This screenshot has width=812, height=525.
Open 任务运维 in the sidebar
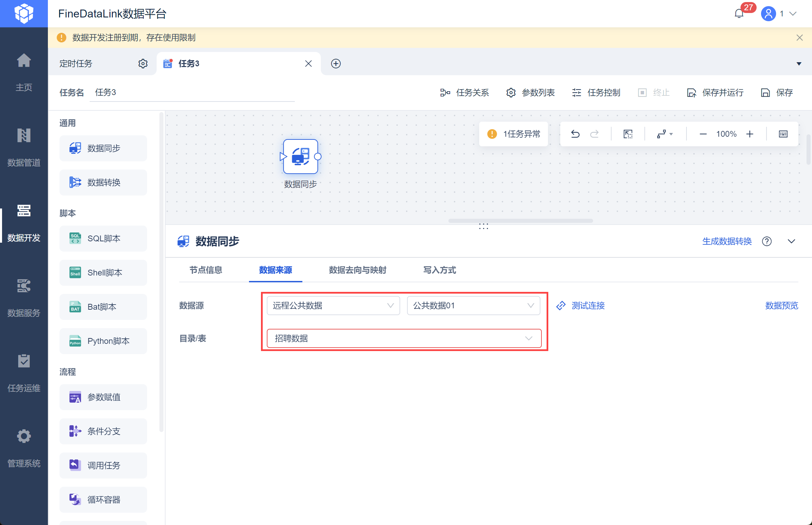[24, 373]
